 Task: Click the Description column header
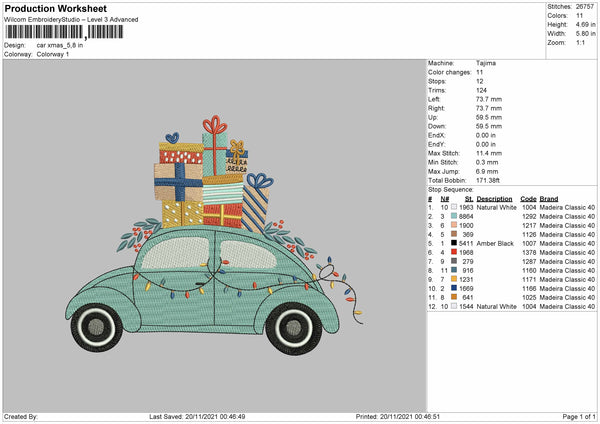(496, 198)
